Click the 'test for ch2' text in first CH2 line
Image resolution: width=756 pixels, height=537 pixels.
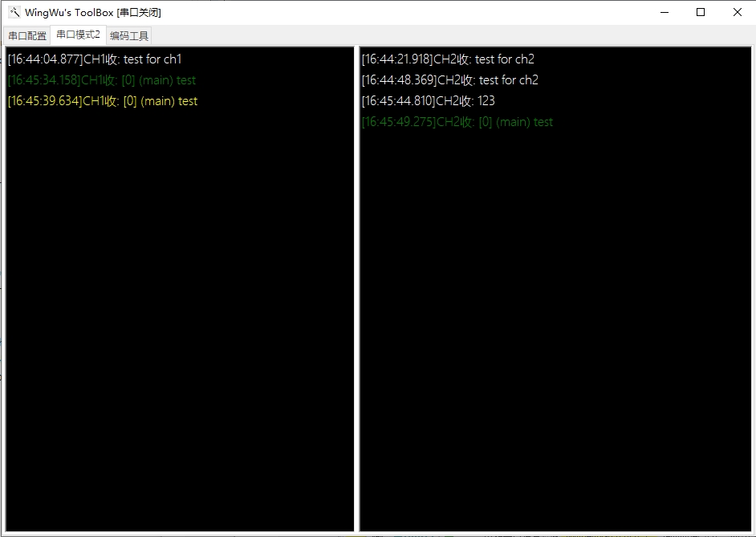point(505,59)
